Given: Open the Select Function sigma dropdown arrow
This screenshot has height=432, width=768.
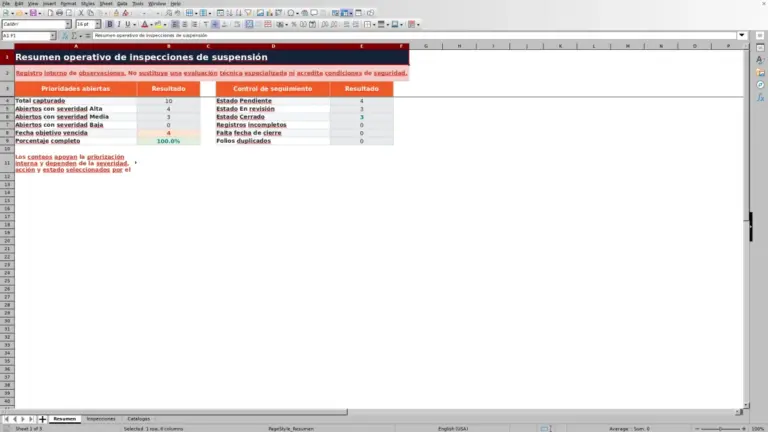Looking at the screenshot, I should pyautogui.click(x=81, y=36).
